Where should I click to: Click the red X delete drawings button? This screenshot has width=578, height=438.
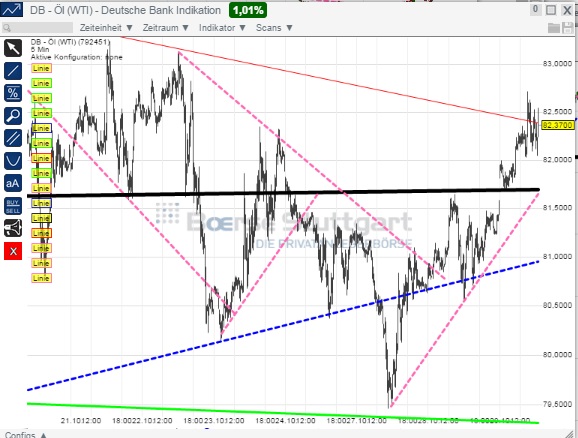coord(13,251)
